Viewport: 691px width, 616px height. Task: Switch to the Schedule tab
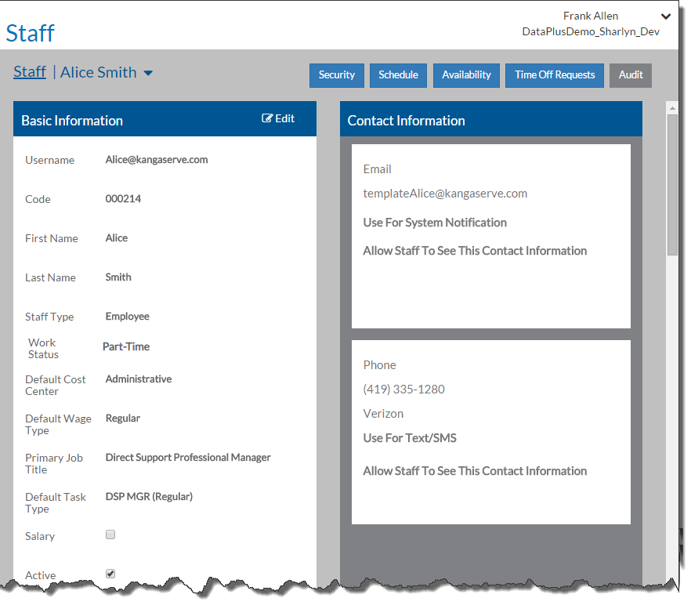coord(398,75)
